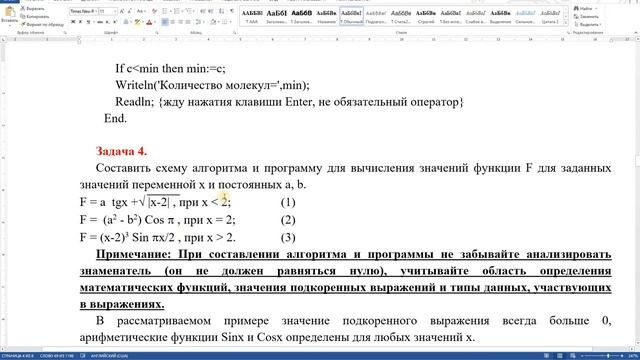Activate the Format Painter tool
The height and width of the screenshot is (360, 640).
coord(42,24)
